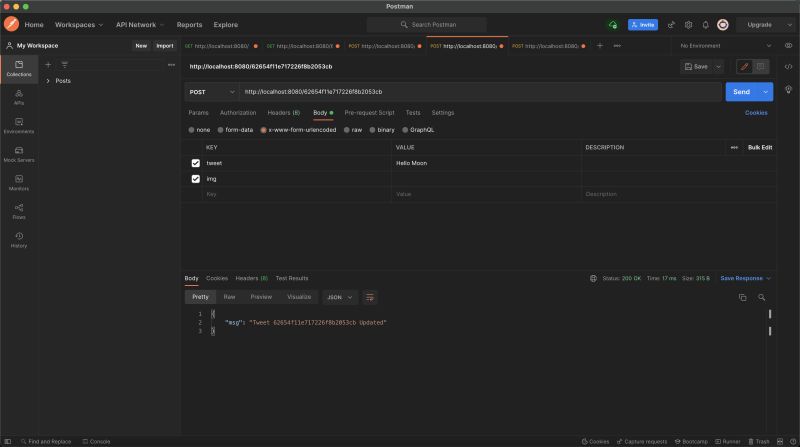Click Bulk Edit in body table
This screenshot has width=800, height=447.
click(760, 147)
